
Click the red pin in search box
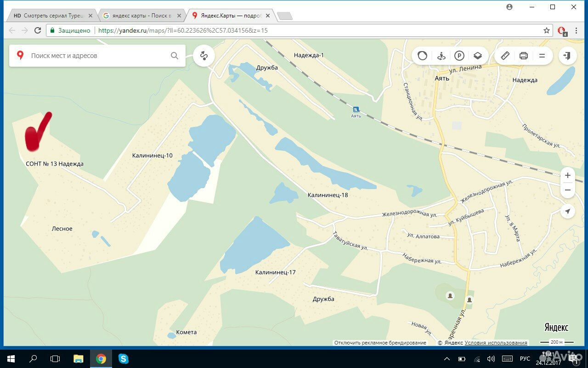coord(20,56)
